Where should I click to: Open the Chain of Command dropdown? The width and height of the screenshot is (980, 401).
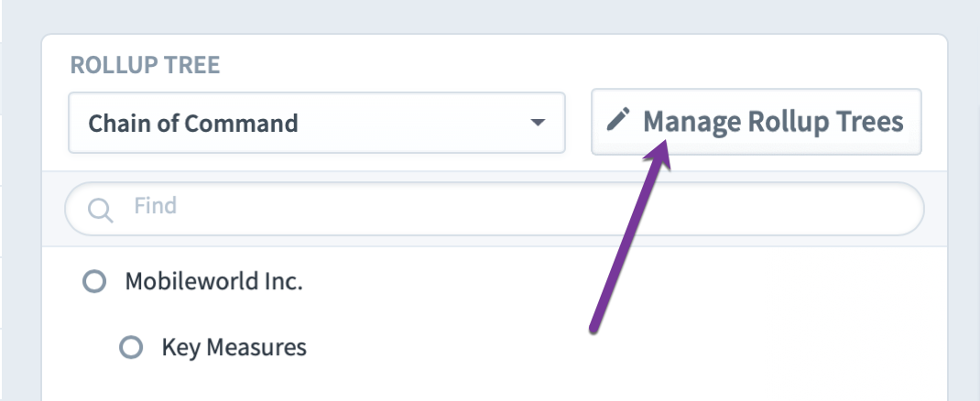point(317,123)
